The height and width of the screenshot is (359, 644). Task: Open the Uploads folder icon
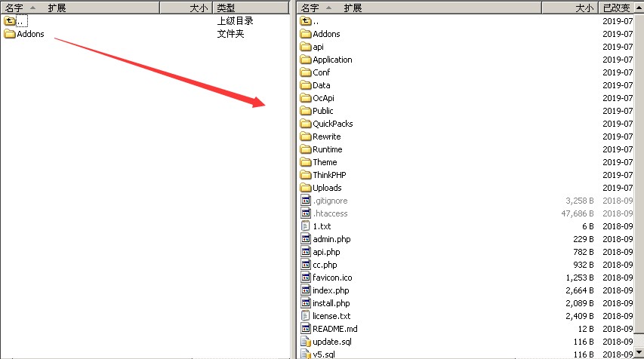tap(306, 188)
